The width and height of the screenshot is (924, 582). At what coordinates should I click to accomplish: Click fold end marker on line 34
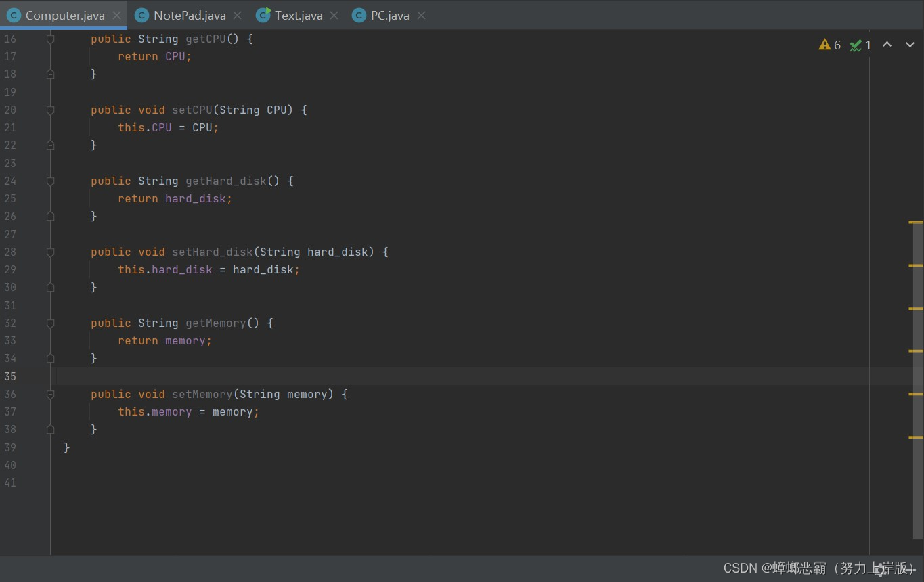click(50, 359)
